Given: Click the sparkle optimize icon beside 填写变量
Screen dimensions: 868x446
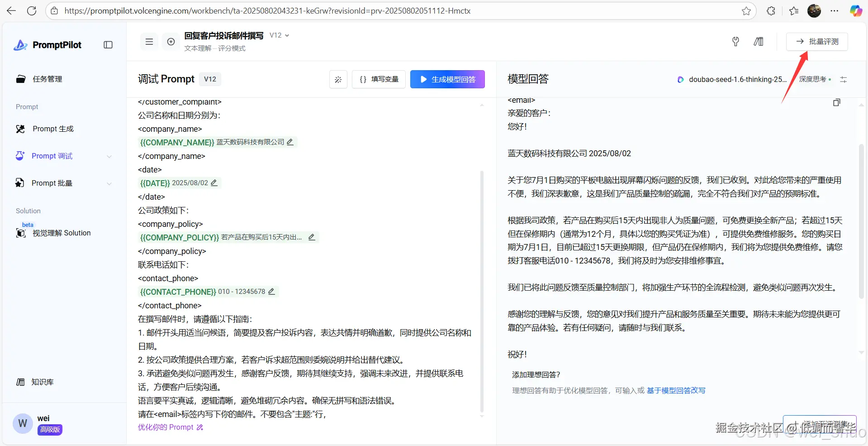Looking at the screenshot, I should click(338, 79).
